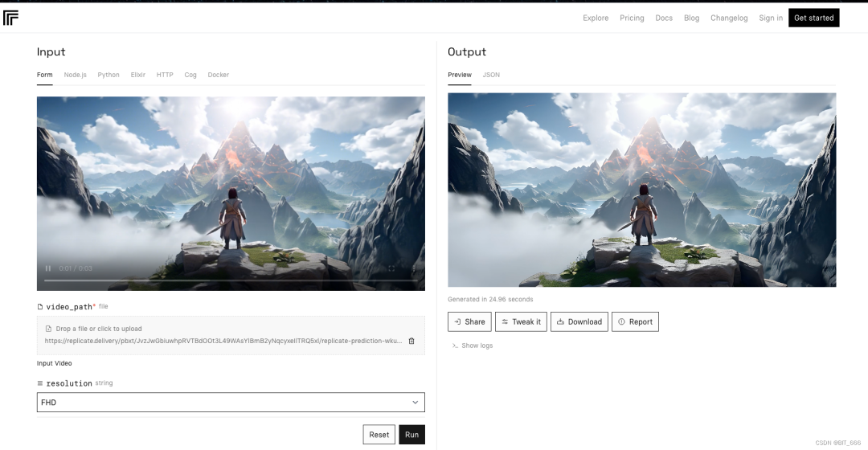Open the Explore nav link

pos(596,18)
